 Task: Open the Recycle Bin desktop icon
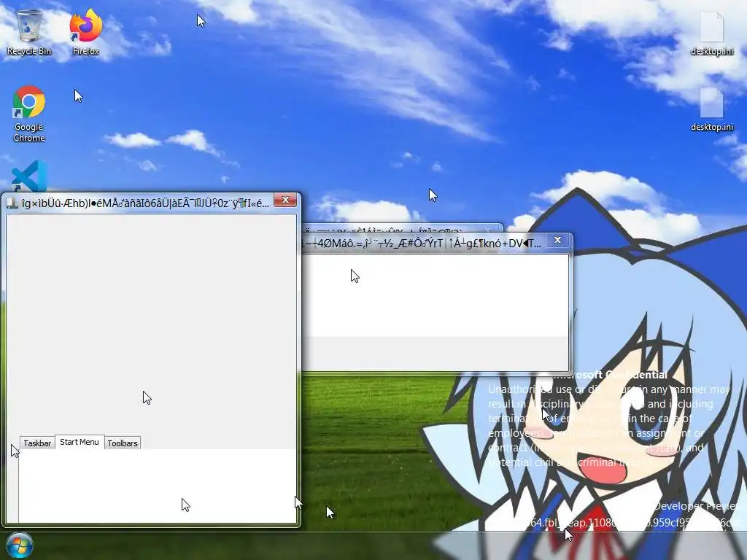28,32
